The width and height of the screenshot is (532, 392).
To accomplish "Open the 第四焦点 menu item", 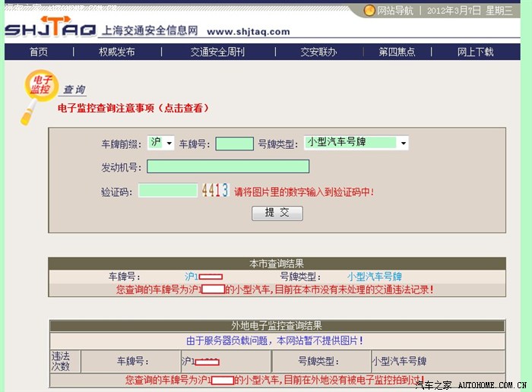I will pyautogui.click(x=397, y=52).
